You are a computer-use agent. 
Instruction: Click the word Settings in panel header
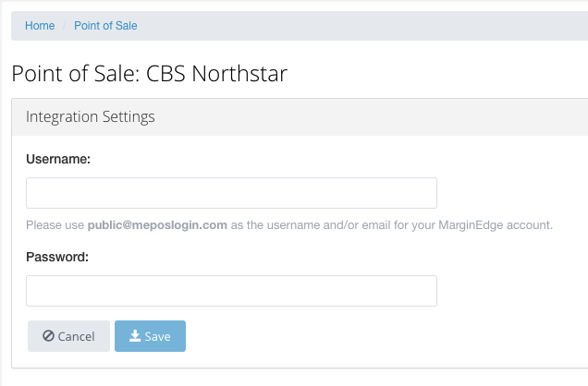click(129, 116)
